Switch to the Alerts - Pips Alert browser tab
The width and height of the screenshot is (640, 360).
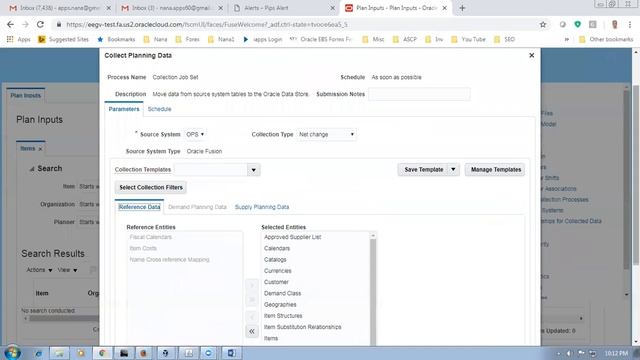point(283,8)
